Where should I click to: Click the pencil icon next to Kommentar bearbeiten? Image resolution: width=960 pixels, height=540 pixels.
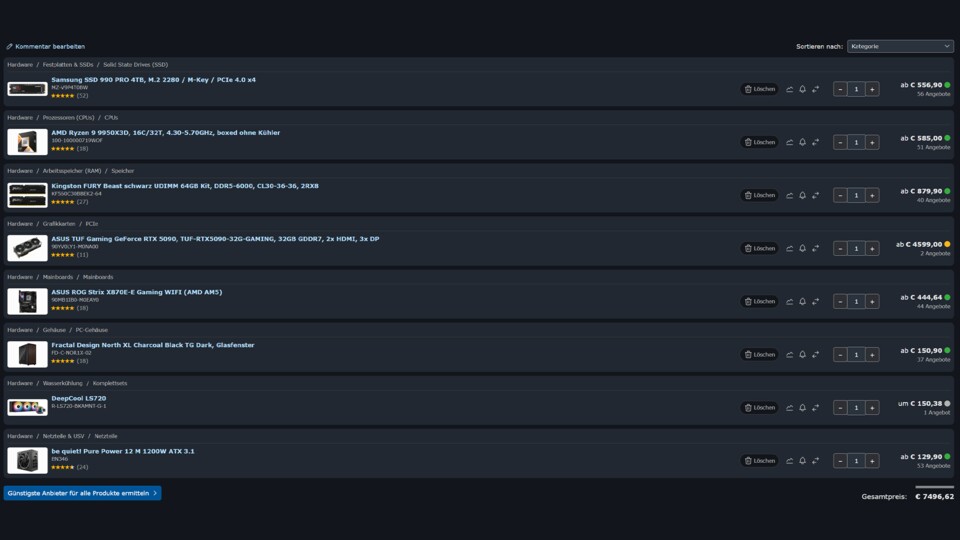[x=9, y=47]
